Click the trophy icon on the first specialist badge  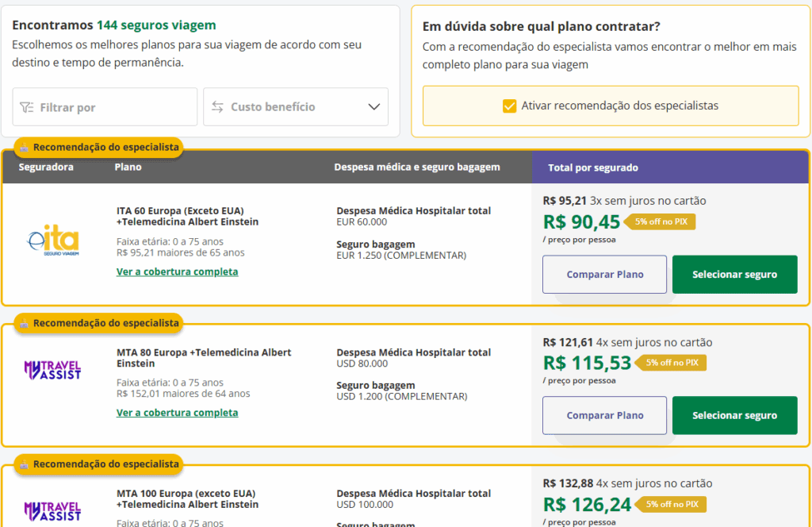(24, 147)
